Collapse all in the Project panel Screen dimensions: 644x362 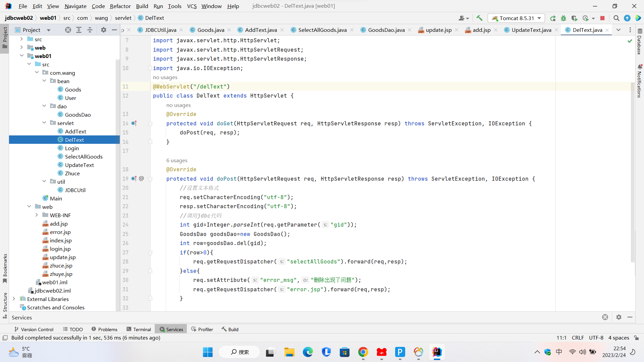(x=90, y=30)
